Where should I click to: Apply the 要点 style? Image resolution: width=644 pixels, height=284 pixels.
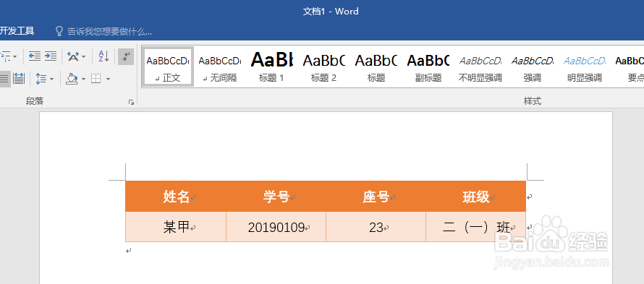(628, 66)
